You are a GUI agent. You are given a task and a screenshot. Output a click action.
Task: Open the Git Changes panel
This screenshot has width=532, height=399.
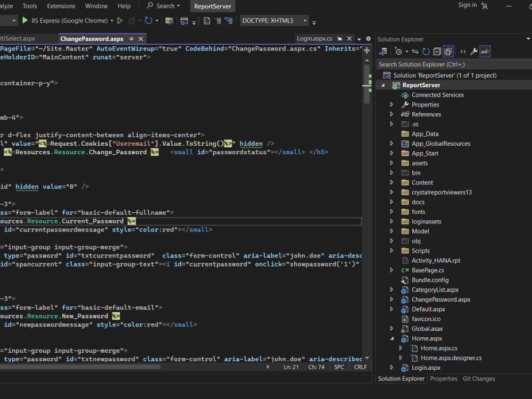coord(478,378)
